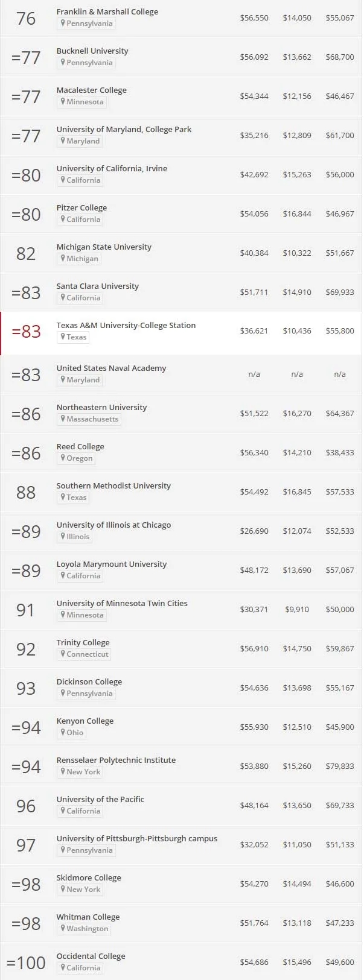Image resolution: width=364 pixels, height=980 pixels.
Task: Click the Occidental College name
Action: [x=91, y=956]
